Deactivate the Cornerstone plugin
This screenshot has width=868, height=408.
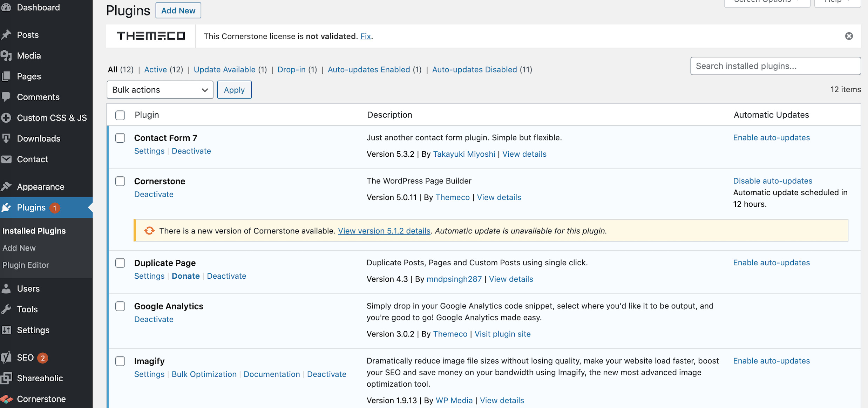[x=154, y=194]
